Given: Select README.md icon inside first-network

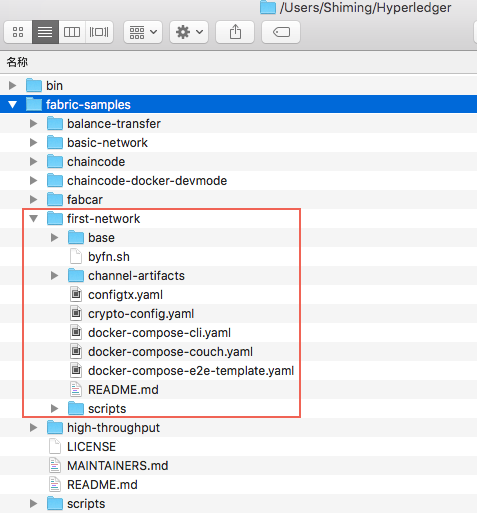Looking at the screenshot, I should coord(76,390).
